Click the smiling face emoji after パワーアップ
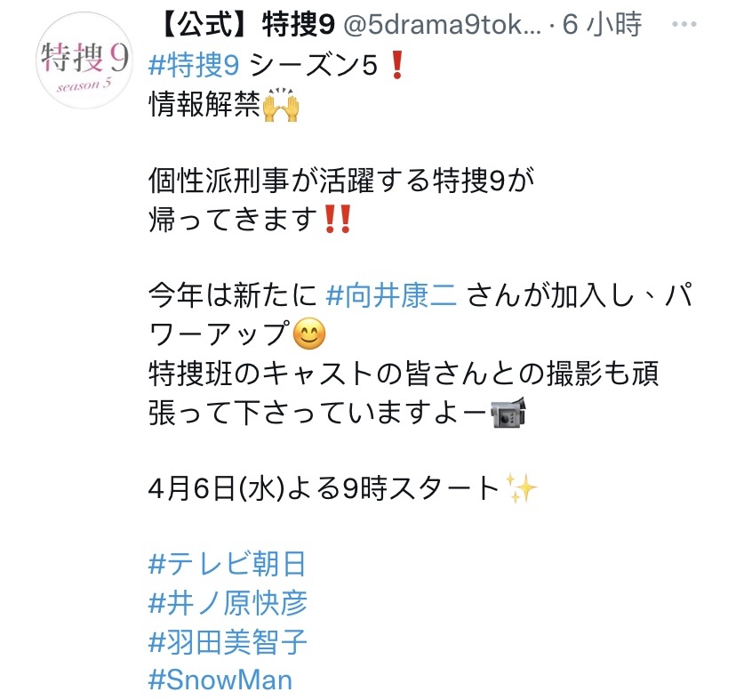This screenshot has width=736, height=700. coord(308,334)
